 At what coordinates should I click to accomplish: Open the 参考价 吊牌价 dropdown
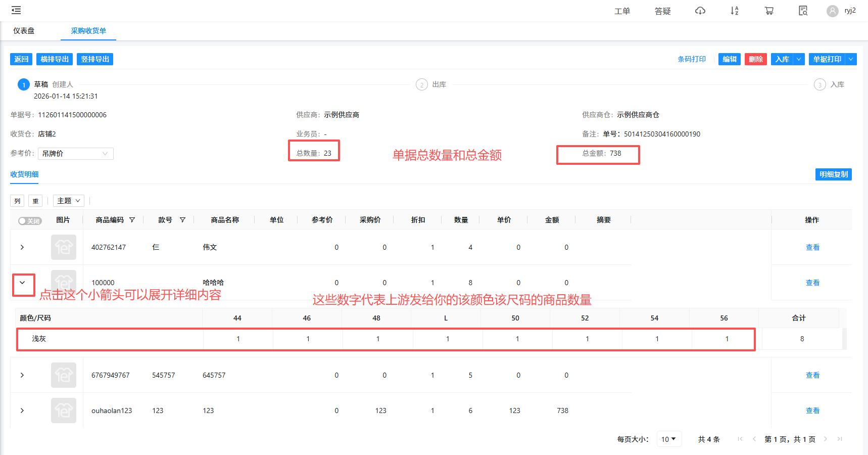point(75,154)
